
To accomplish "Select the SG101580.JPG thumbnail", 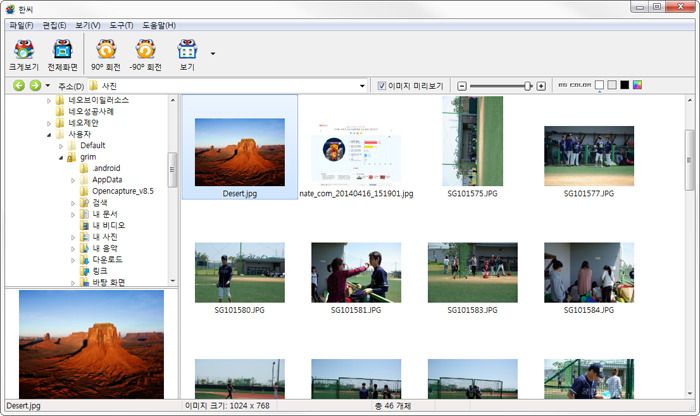I will point(240,272).
